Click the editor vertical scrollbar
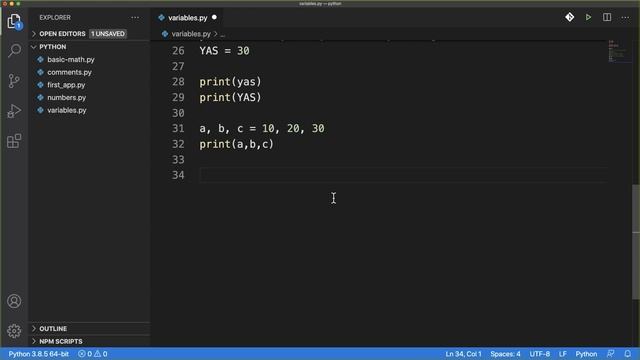640x360 pixels. point(636,241)
